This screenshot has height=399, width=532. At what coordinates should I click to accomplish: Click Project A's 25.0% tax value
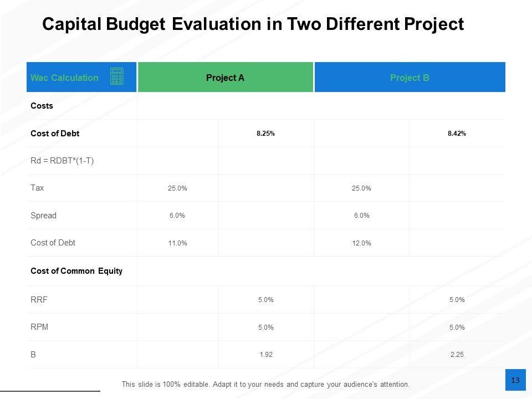click(177, 188)
